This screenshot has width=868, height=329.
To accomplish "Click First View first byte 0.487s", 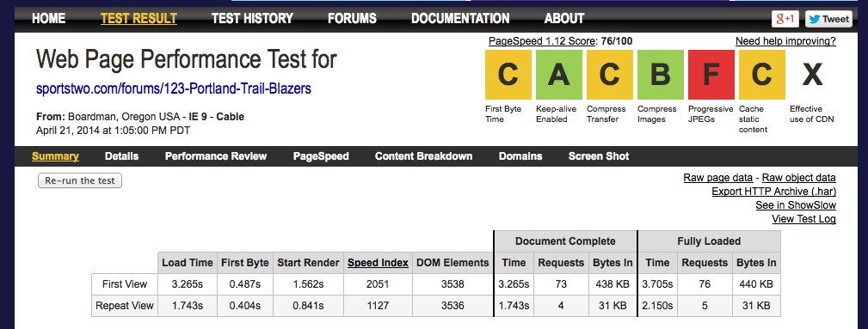I will click(x=244, y=284).
